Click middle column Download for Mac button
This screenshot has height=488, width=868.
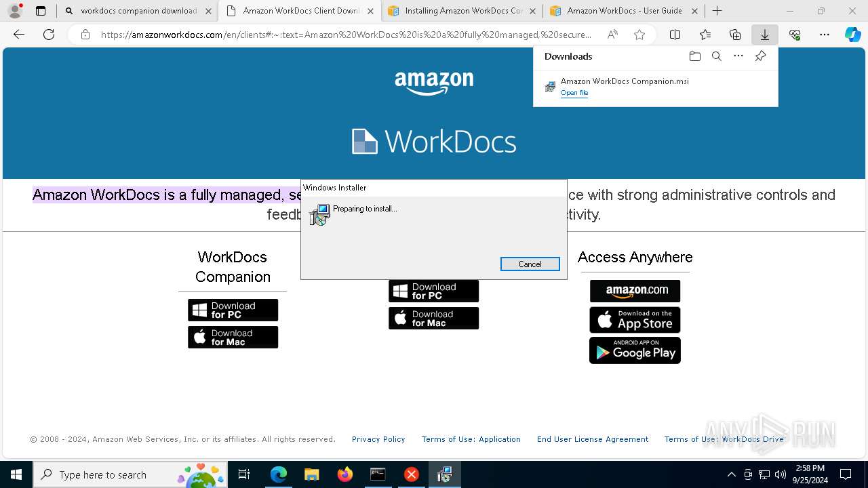coord(433,319)
